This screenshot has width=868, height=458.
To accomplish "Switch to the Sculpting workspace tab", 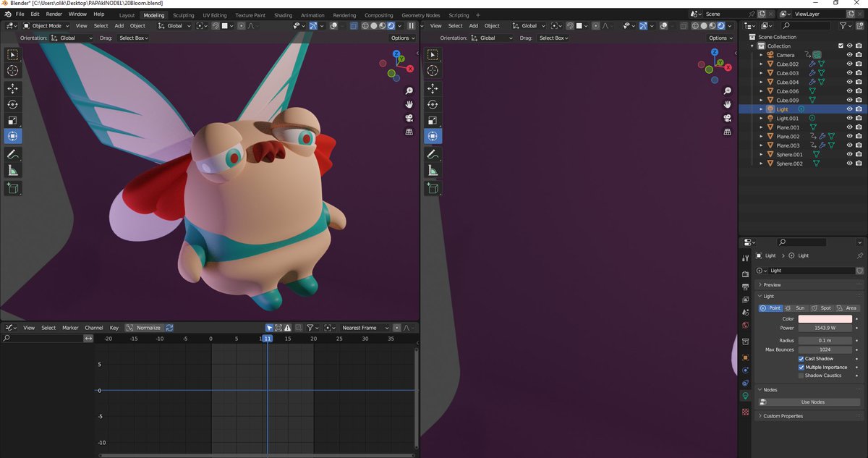I will tap(183, 15).
